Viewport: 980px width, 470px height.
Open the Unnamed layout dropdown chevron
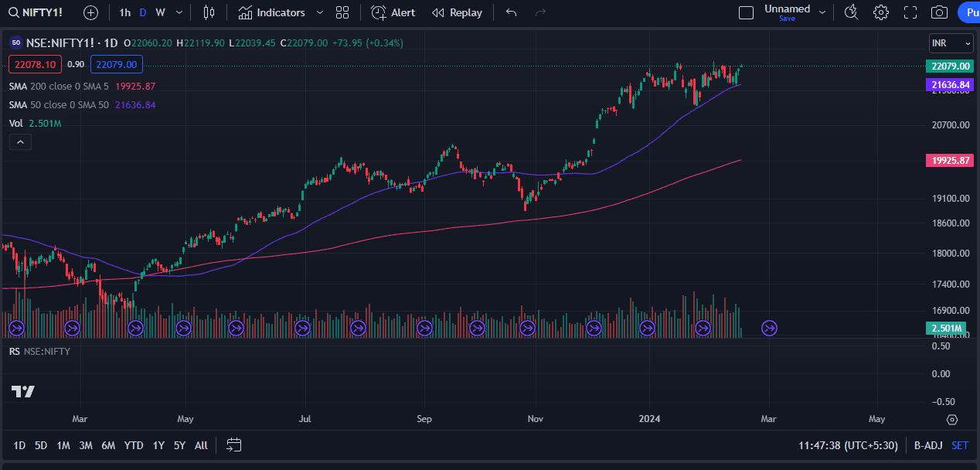822,12
